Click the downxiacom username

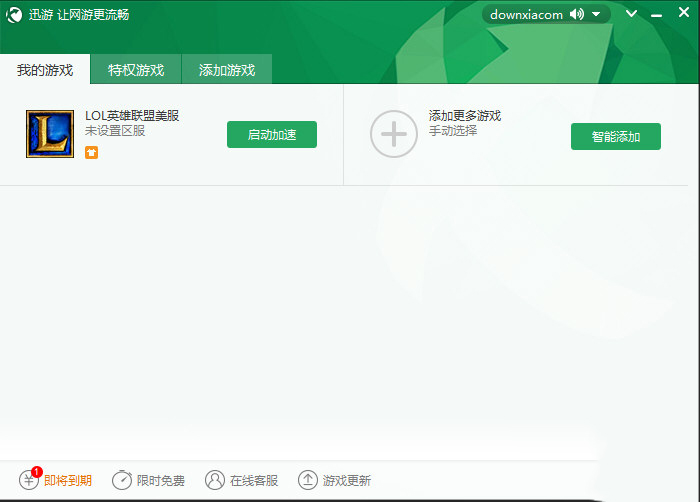(526, 14)
